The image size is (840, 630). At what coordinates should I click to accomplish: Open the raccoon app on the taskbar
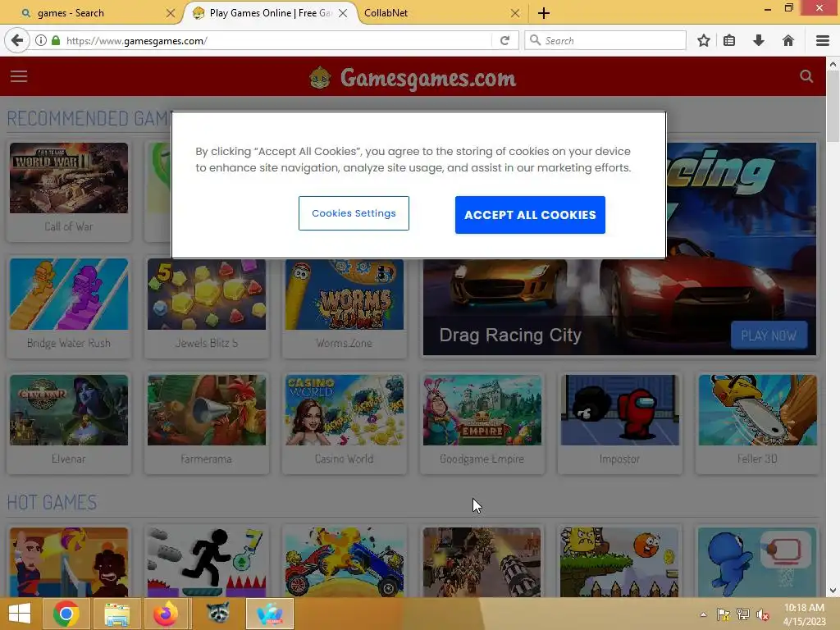(217, 614)
